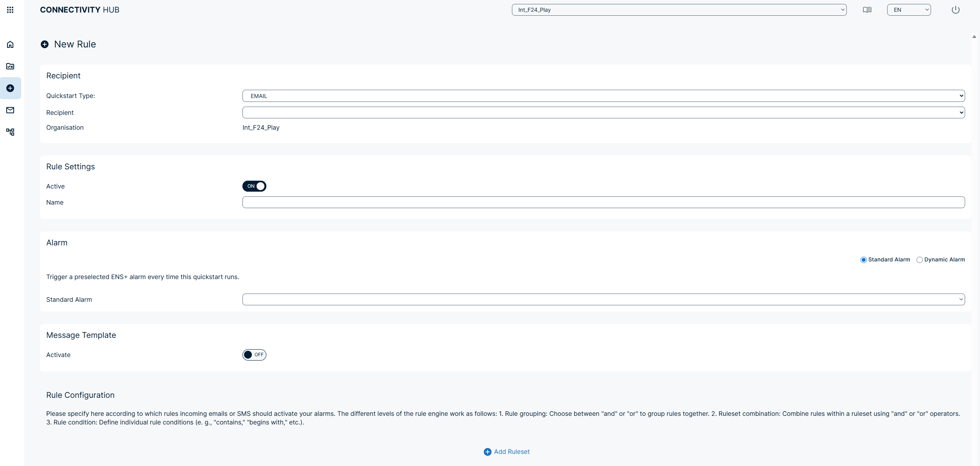Toggle the Active rule switch off
980x466 pixels.
point(254,186)
